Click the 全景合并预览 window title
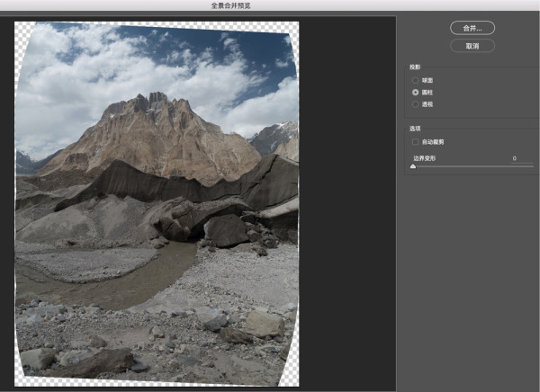Screen dimensions: 540x392 tap(230, 5)
